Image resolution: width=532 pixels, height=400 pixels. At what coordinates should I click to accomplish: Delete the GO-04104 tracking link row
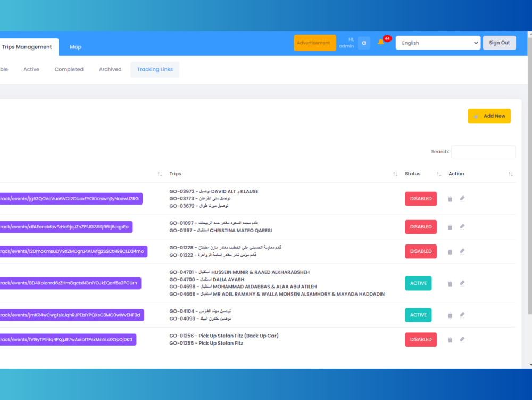pos(450,315)
